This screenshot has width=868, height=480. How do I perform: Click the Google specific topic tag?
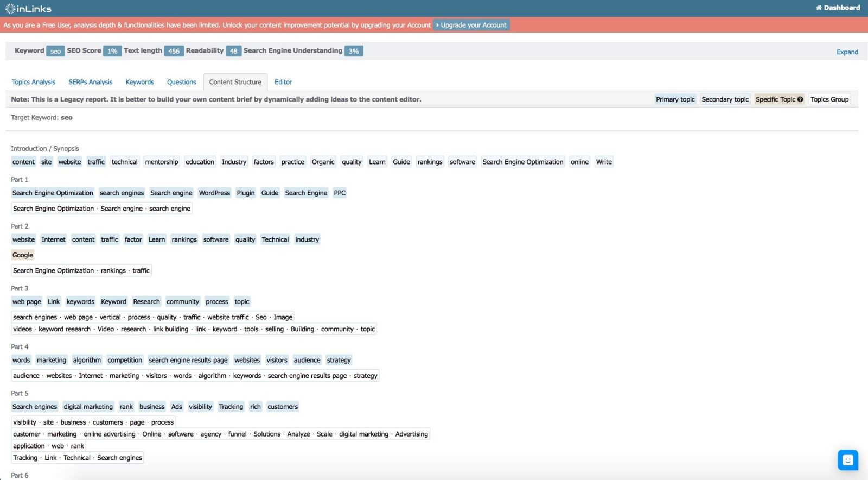[x=23, y=255]
